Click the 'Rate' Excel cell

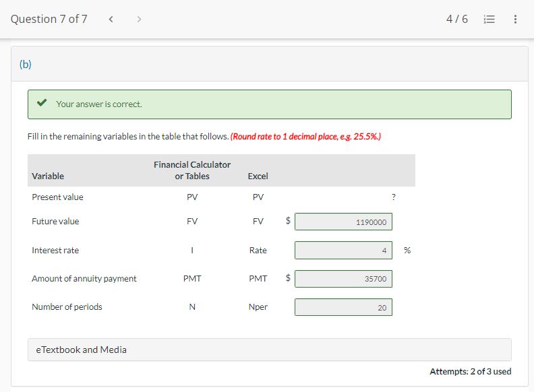[x=258, y=250]
